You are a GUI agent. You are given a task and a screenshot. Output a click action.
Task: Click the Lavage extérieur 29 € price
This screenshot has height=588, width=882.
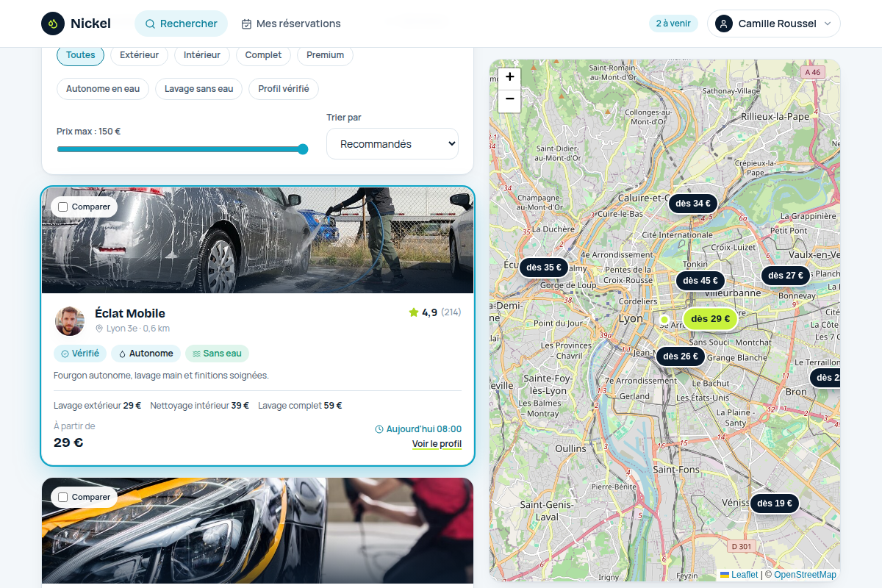(98, 406)
